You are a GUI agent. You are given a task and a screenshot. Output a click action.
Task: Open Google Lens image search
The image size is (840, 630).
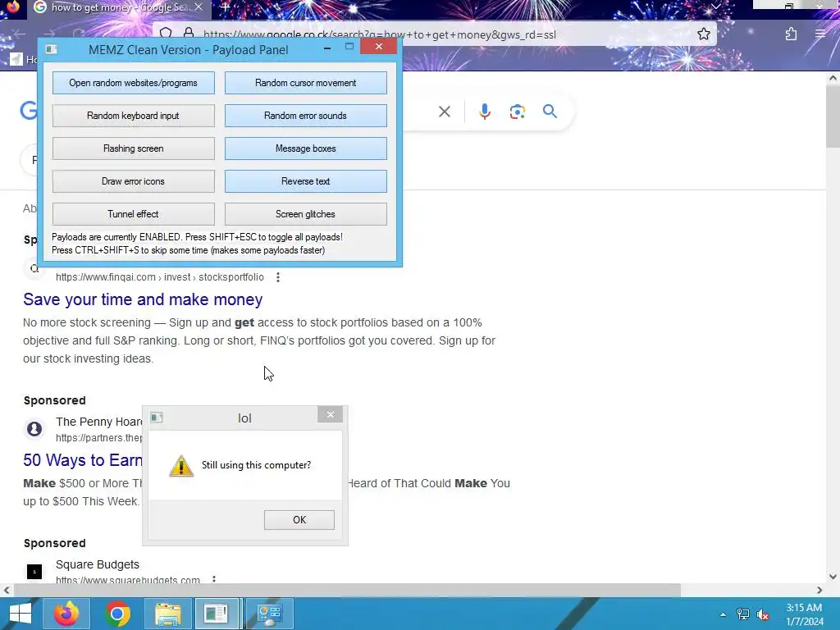tap(517, 112)
